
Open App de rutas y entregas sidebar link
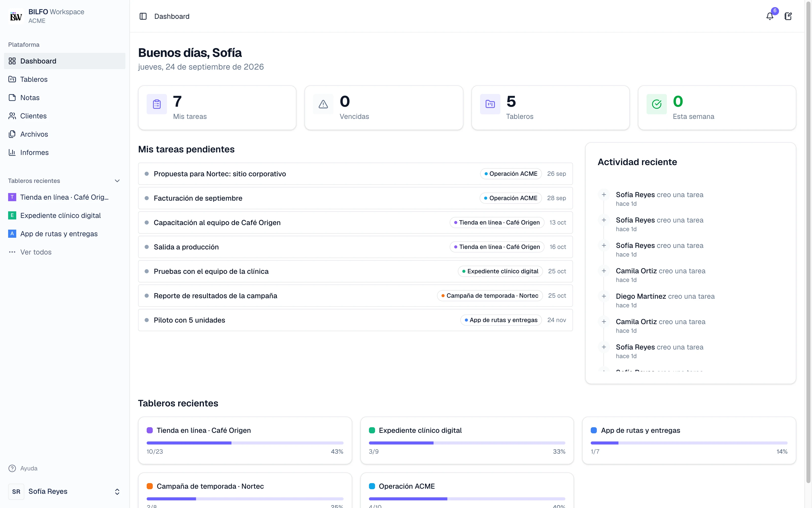click(65, 233)
